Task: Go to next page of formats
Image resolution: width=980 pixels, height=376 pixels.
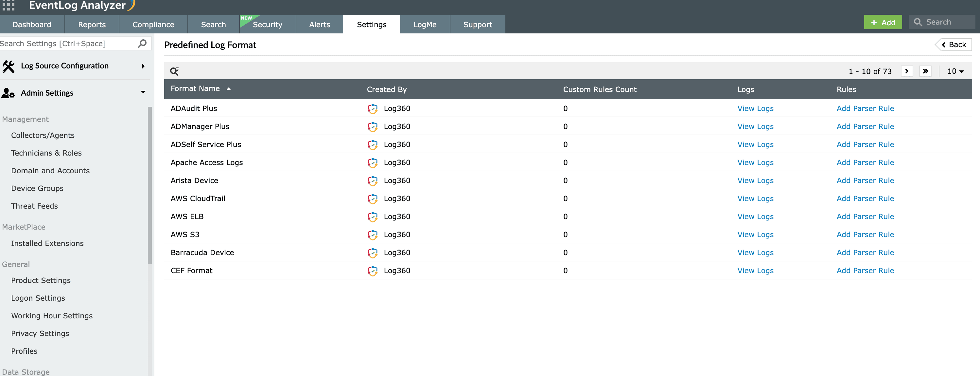Action: click(907, 71)
